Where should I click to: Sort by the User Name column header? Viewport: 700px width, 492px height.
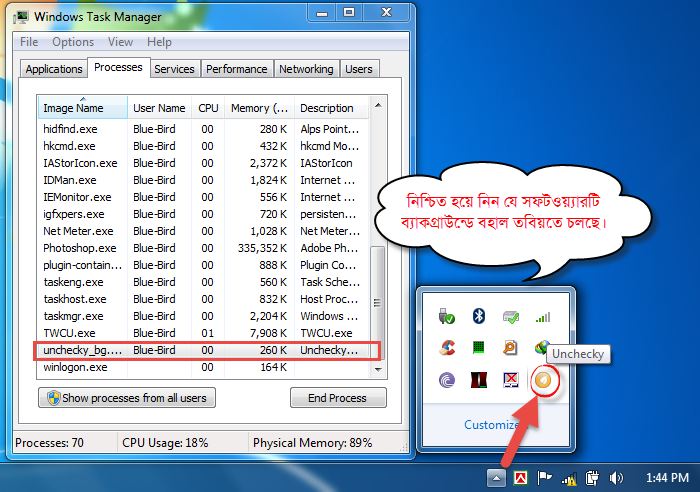tap(159, 108)
